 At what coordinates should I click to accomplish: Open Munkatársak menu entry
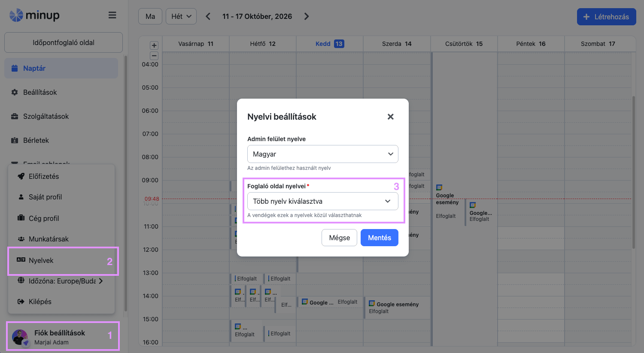[x=61, y=239]
